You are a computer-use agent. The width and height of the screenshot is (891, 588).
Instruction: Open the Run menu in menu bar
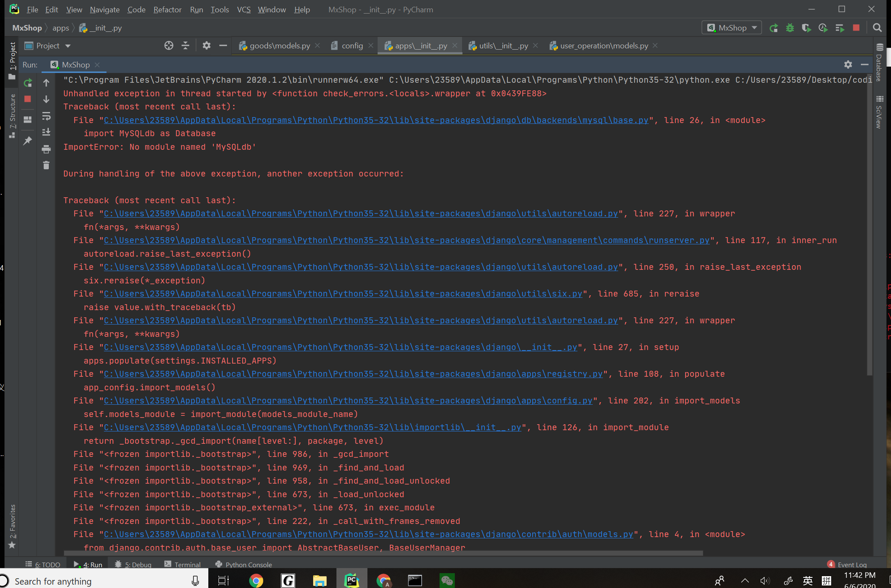(196, 9)
